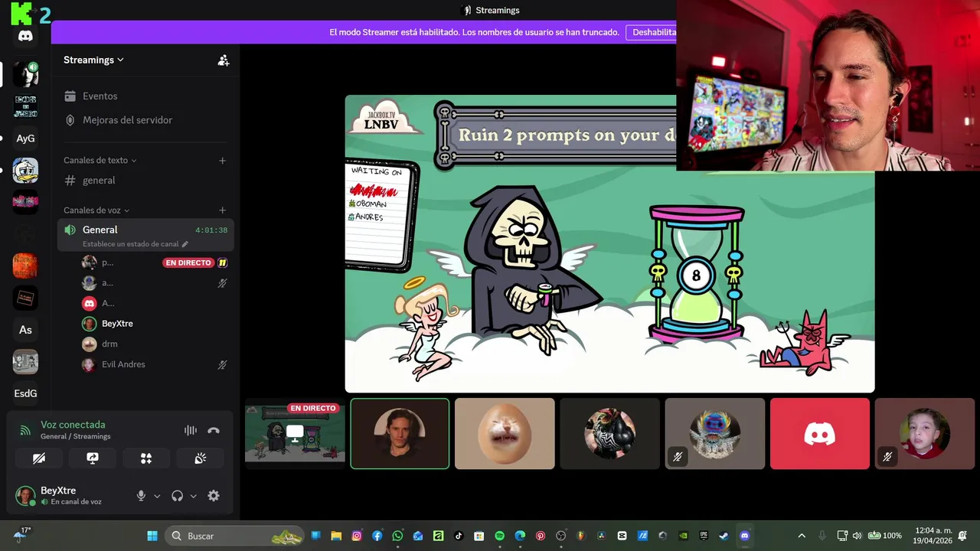This screenshot has width=980, height=551.
Task: Select the red Discord logo tile
Action: pos(820,433)
